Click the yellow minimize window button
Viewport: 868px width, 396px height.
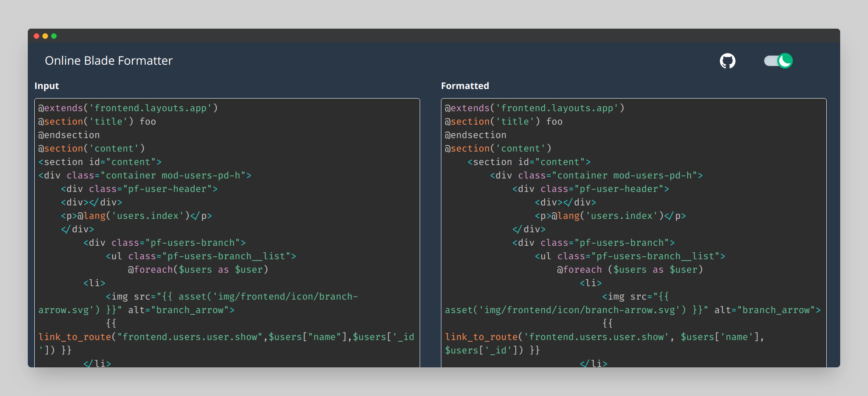tap(45, 36)
